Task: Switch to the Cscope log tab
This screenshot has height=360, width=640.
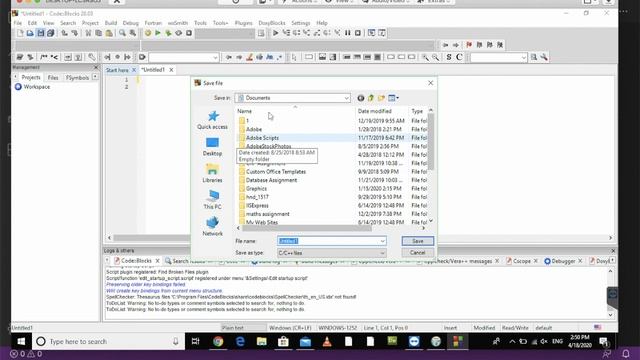Action: click(x=521, y=261)
